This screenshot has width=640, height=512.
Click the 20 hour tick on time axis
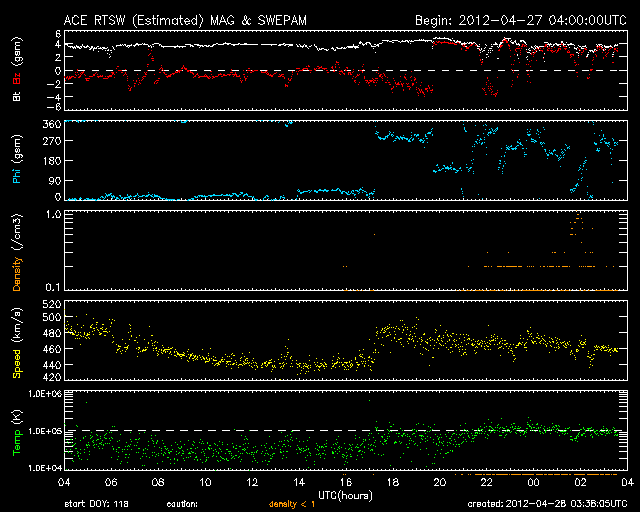coord(439,482)
